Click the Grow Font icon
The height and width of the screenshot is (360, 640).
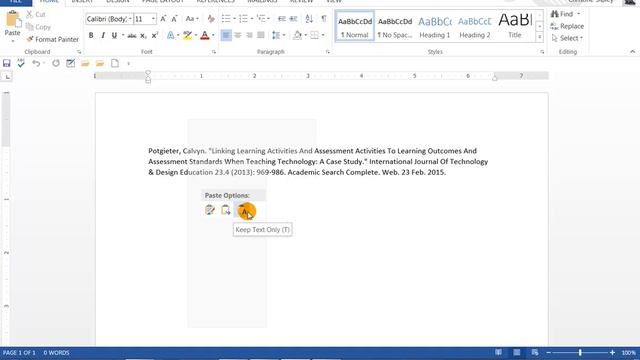click(x=163, y=19)
